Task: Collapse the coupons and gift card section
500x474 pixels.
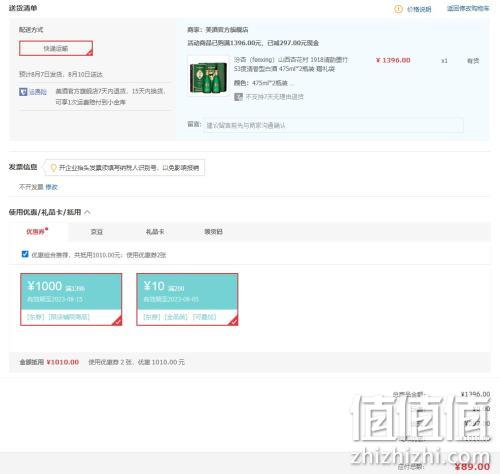Action: point(87,212)
